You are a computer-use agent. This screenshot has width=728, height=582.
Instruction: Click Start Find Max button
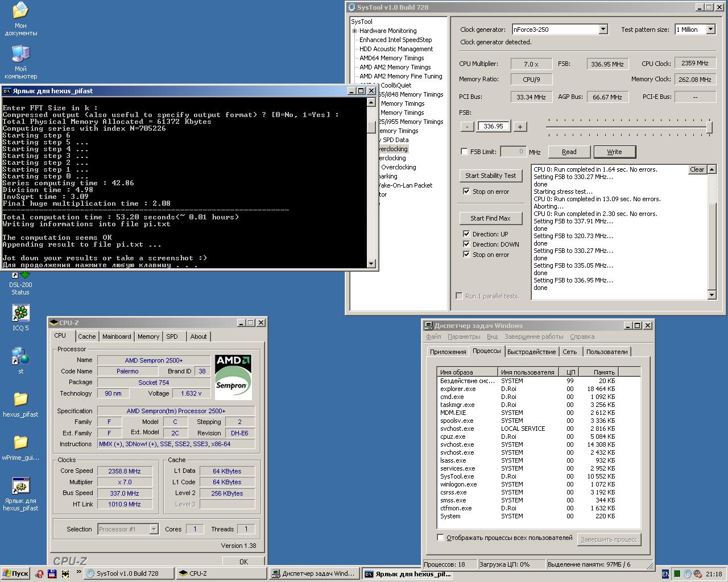(490, 218)
